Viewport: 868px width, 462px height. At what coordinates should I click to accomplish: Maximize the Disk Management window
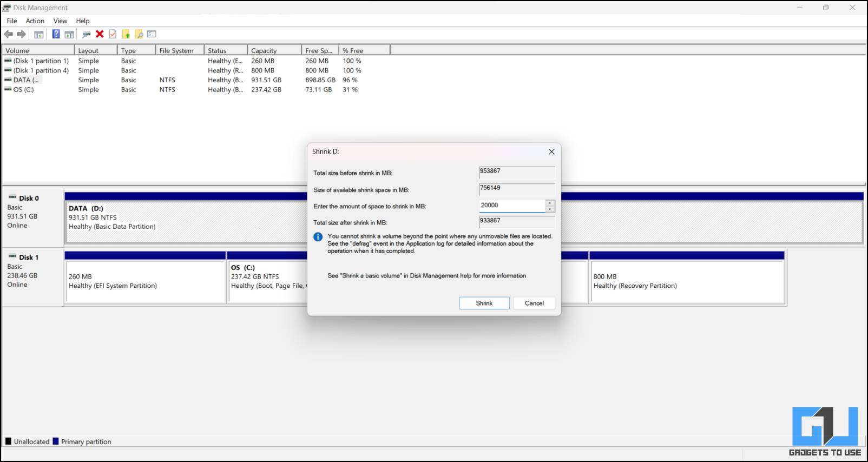click(x=826, y=8)
